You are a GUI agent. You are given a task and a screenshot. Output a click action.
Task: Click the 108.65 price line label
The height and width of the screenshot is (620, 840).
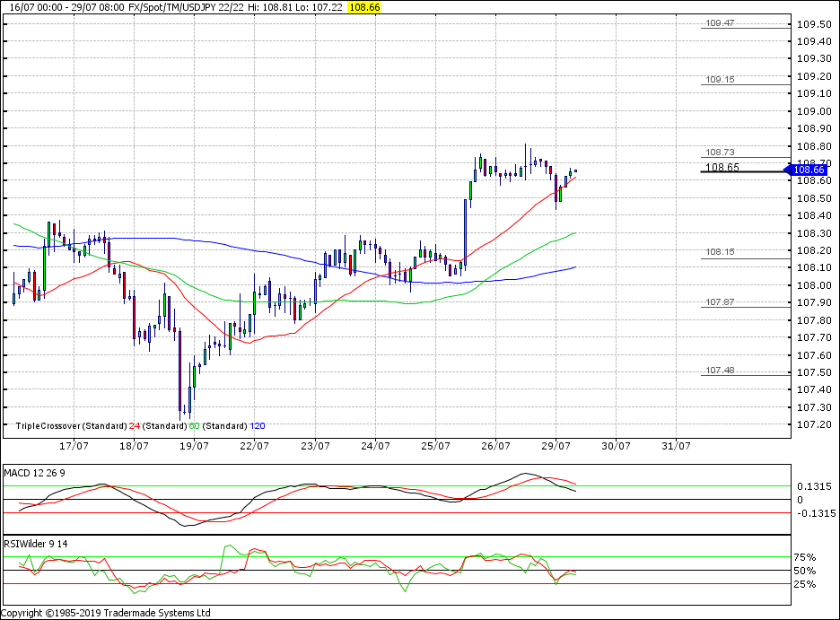pyautogui.click(x=722, y=167)
